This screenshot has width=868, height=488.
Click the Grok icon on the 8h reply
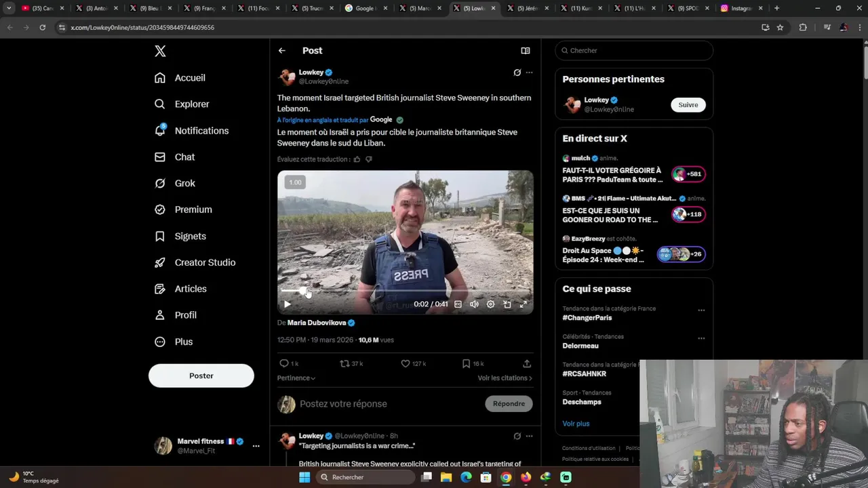(x=517, y=436)
